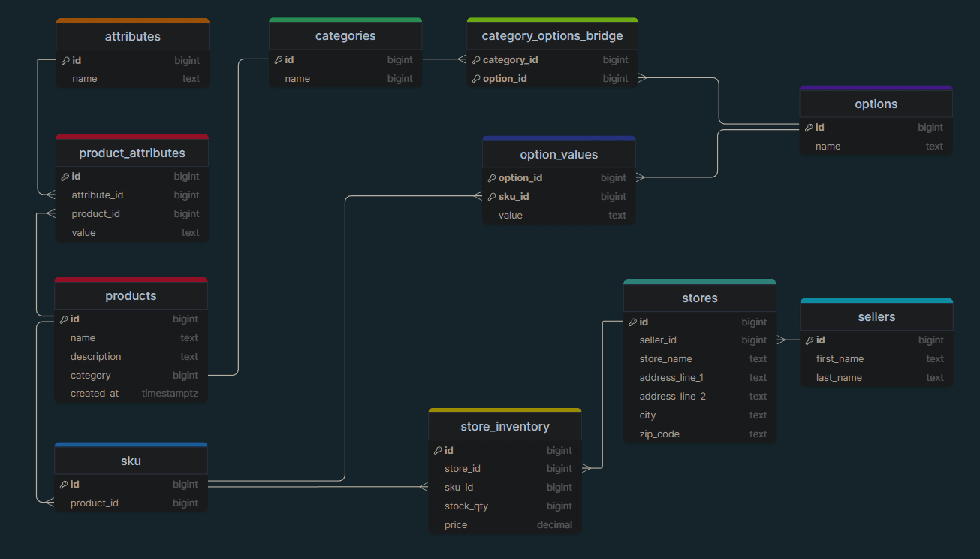Click the key icon next to category_options_bridge option_id
The image size is (980, 559).
476,79
